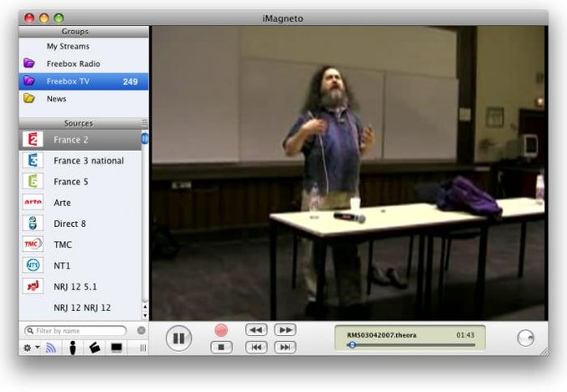Open the gear actions dropdown
Image resolution: width=567 pixels, height=392 pixels.
pos(31,348)
